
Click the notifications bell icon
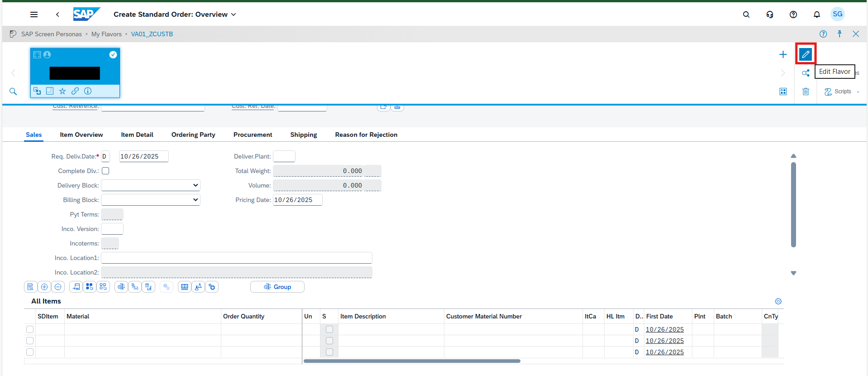(816, 14)
